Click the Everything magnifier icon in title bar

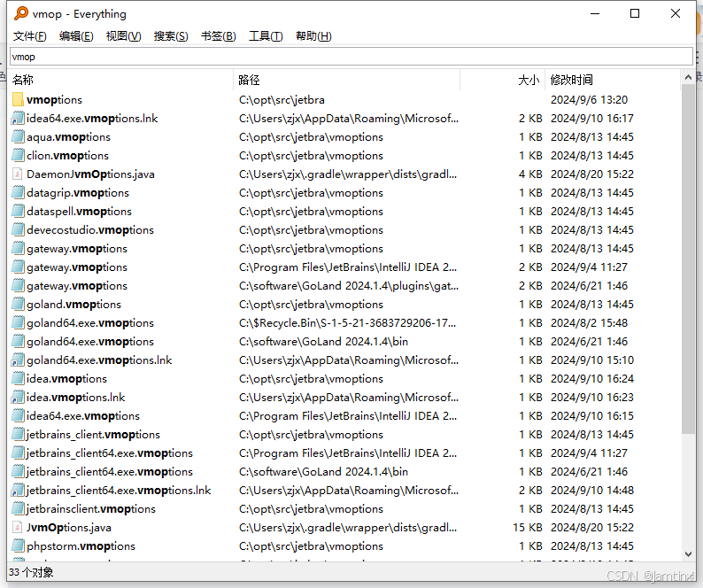point(20,13)
